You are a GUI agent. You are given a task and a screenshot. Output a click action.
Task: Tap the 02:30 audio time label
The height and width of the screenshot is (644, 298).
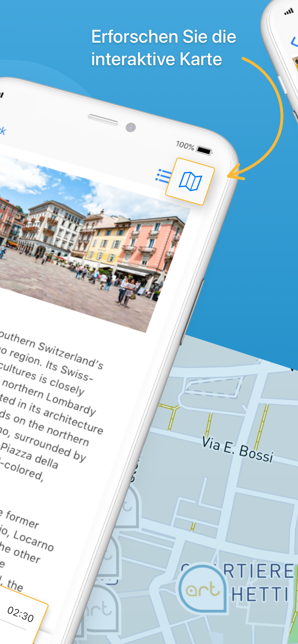coord(21,614)
